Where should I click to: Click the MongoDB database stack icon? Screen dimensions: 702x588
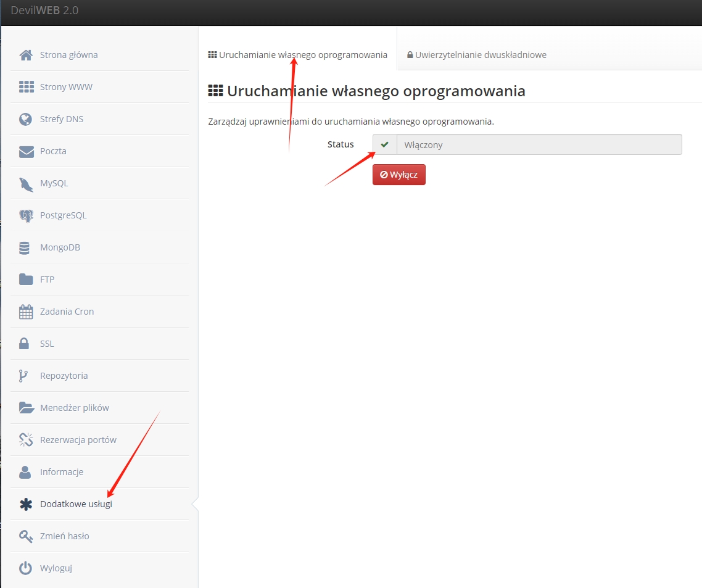(x=25, y=247)
